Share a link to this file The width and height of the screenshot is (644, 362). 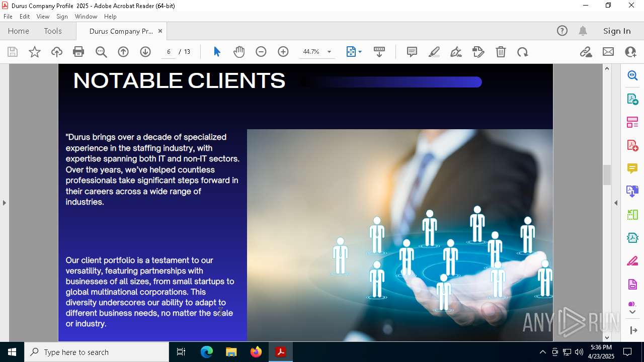(x=586, y=52)
